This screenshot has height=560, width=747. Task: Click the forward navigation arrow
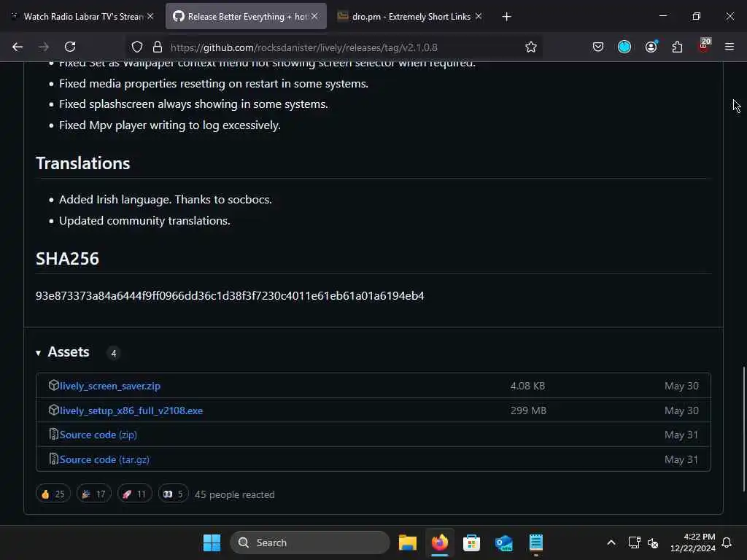[x=43, y=47]
